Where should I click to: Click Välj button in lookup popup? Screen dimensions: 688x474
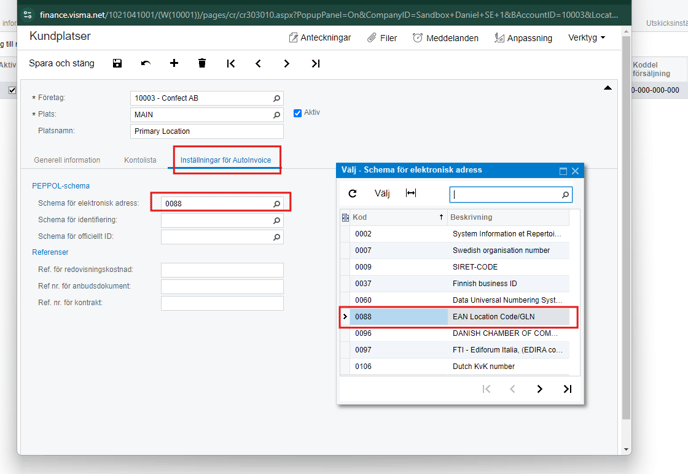point(382,194)
